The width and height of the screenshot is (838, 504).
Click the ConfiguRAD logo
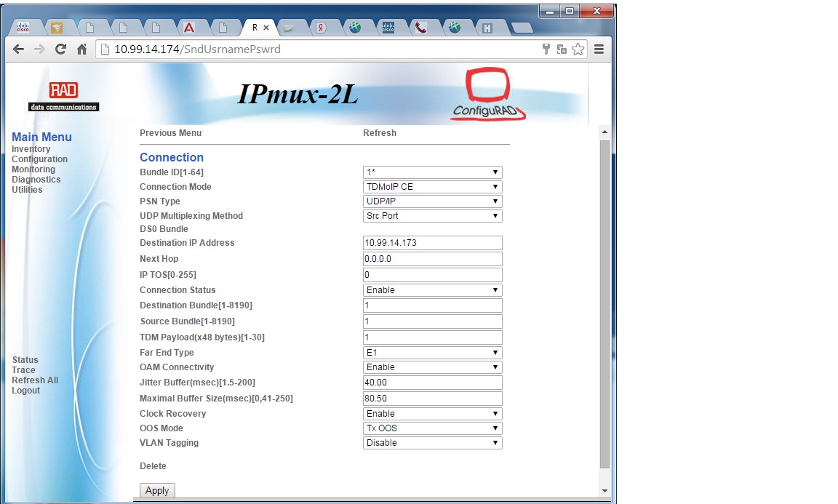coord(487,94)
